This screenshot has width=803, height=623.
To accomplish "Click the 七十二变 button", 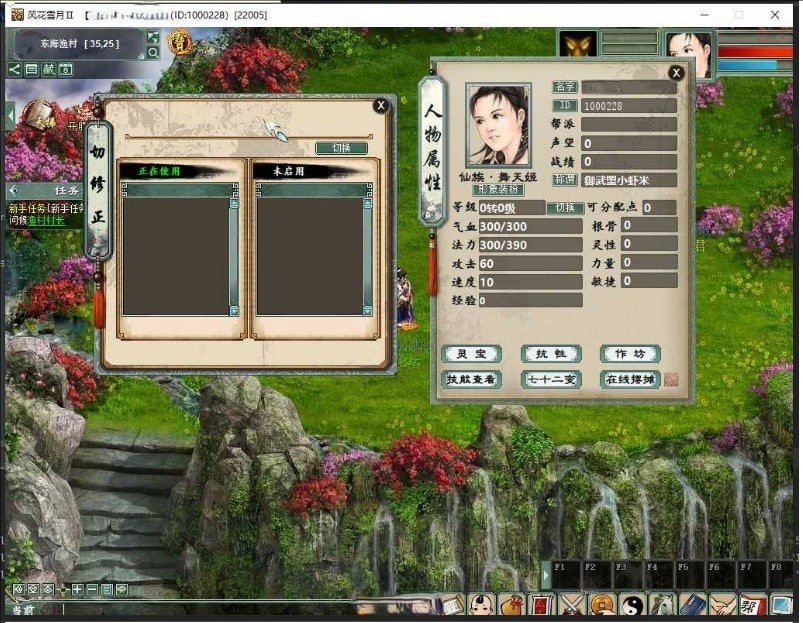I will click(x=551, y=380).
